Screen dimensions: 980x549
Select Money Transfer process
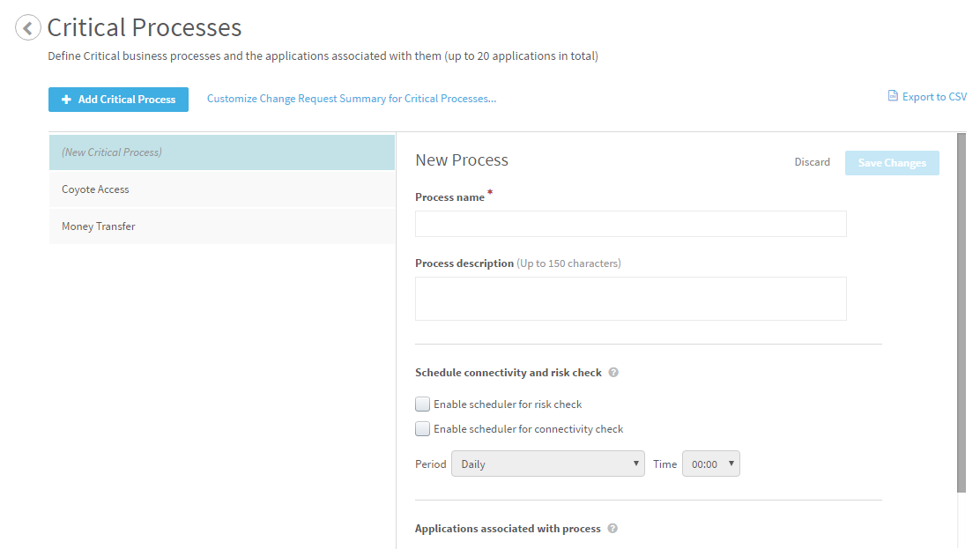tap(221, 226)
